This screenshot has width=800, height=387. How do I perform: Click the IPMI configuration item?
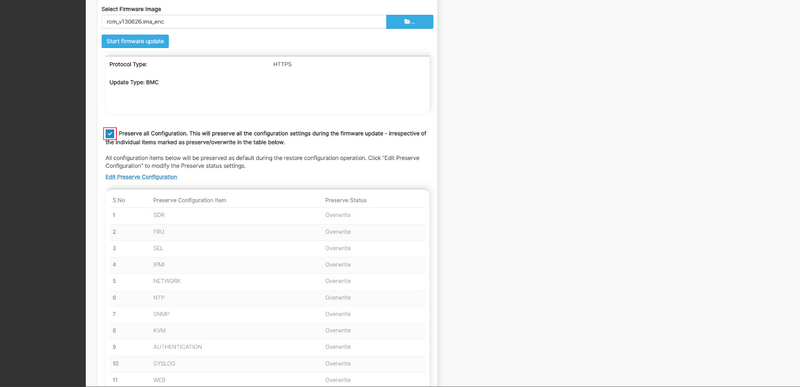159,265
